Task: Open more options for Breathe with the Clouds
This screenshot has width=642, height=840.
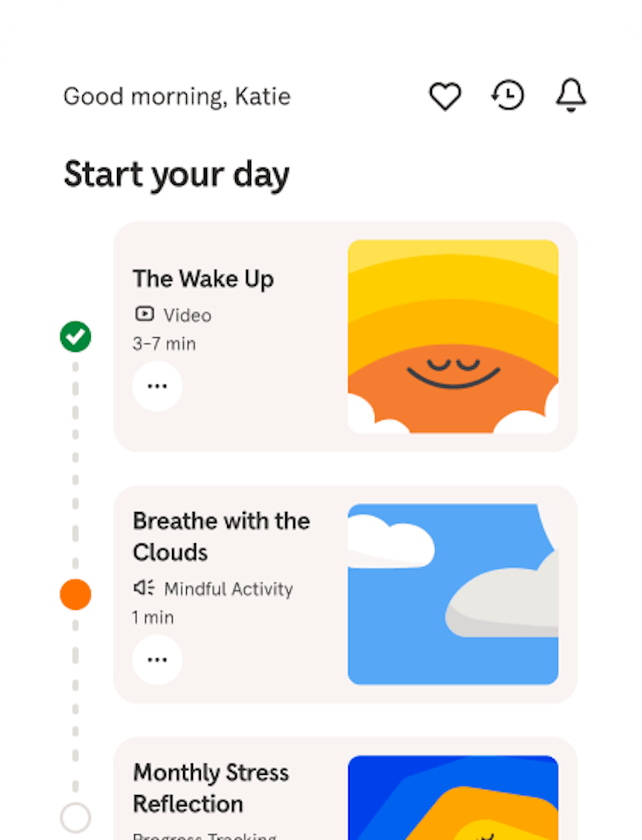Action: click(157, 659)
